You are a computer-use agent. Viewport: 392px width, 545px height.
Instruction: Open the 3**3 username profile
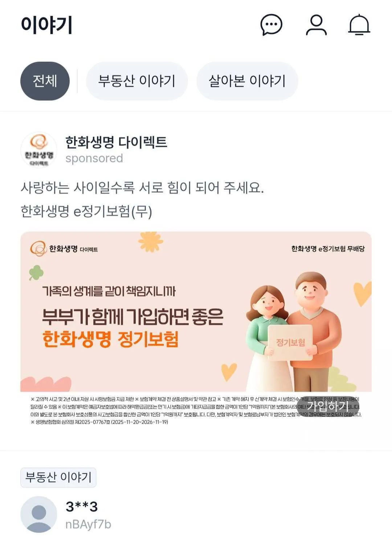(x=82, y=506)
